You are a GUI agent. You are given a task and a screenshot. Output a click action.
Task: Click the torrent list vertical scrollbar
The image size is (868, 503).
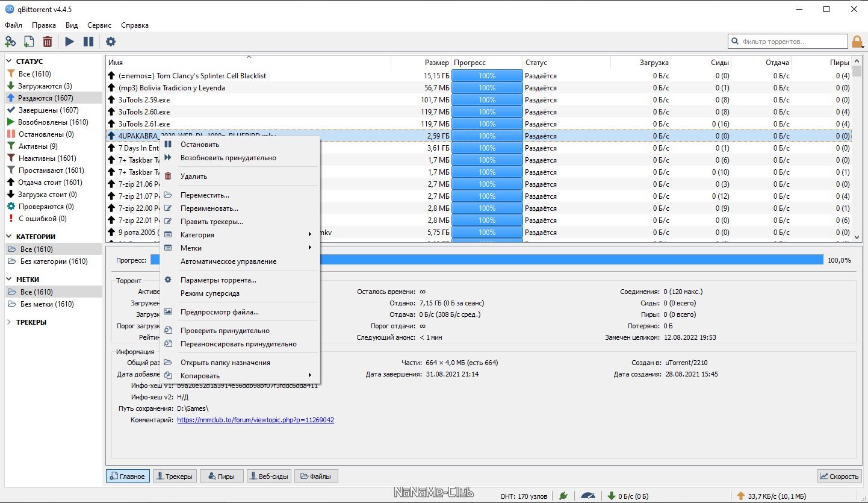[x=857, y=149]
